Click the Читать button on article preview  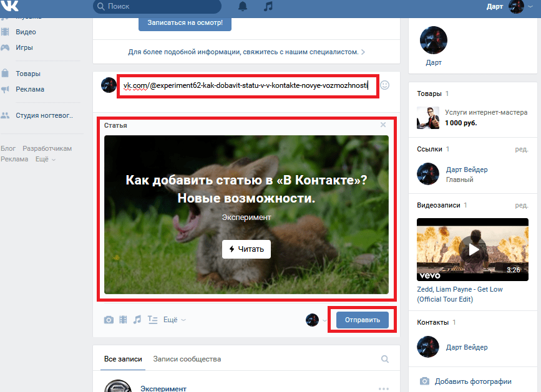(x=246, y=249)
